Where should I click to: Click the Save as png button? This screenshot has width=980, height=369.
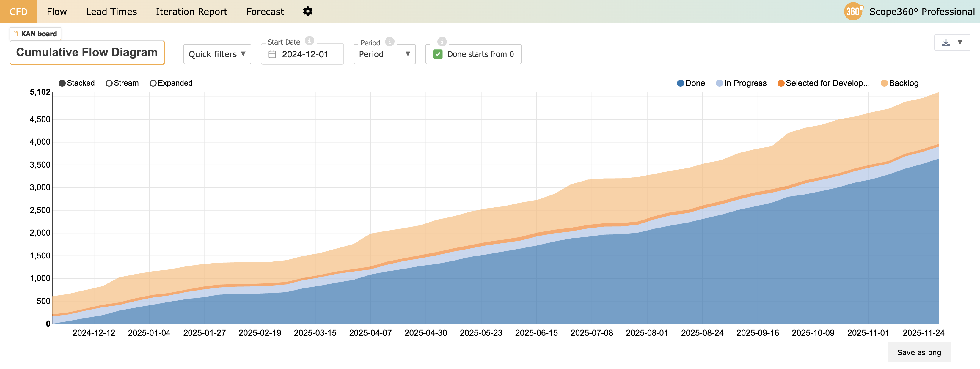pos(919,352)
